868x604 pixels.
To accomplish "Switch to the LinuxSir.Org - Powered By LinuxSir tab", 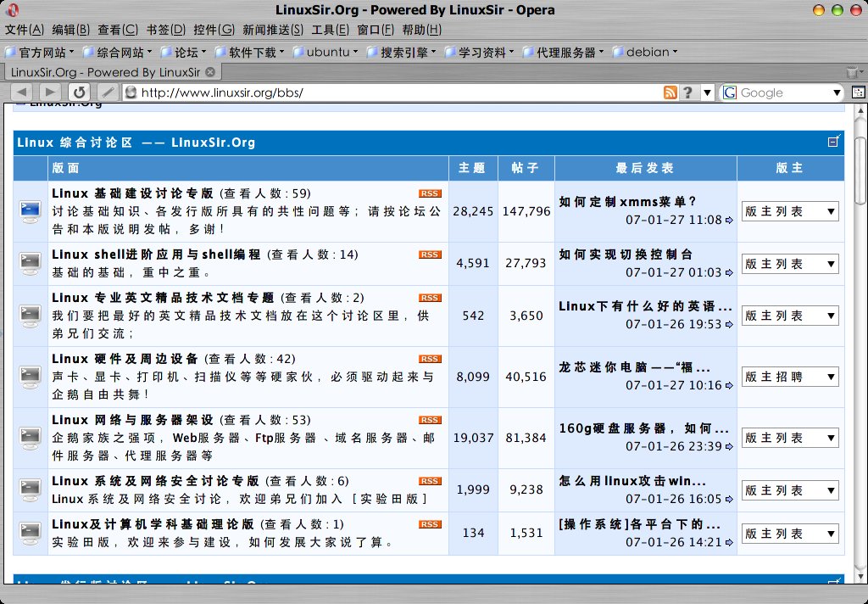I will click(113, 72).
